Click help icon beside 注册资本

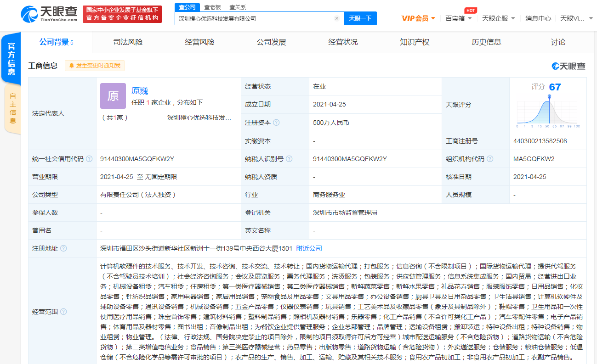coord(276,123)
